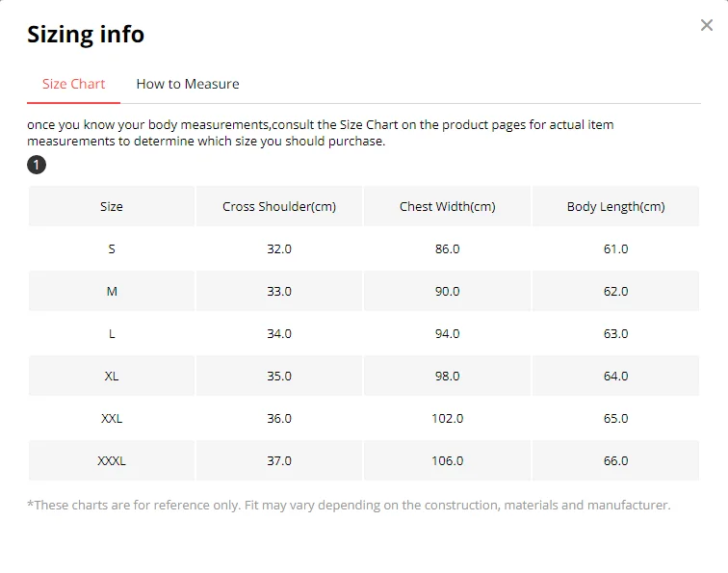Open the How to Measure tab
The width and height of the screenshot is (728, 573).
coord(188,84)
